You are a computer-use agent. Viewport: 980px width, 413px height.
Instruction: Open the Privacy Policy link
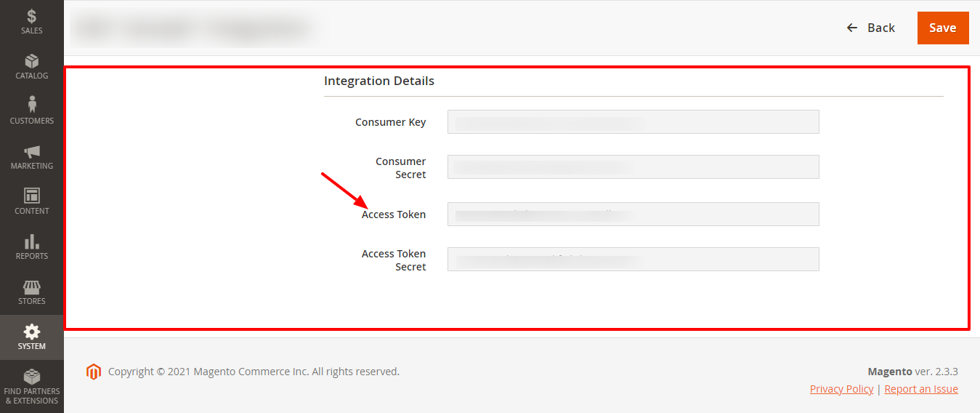(841, 389)
